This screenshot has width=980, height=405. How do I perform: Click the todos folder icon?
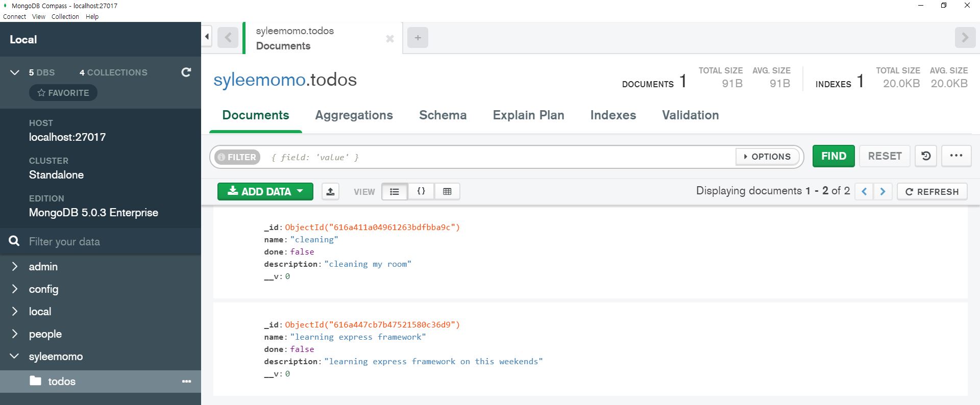tap(35, 381)
